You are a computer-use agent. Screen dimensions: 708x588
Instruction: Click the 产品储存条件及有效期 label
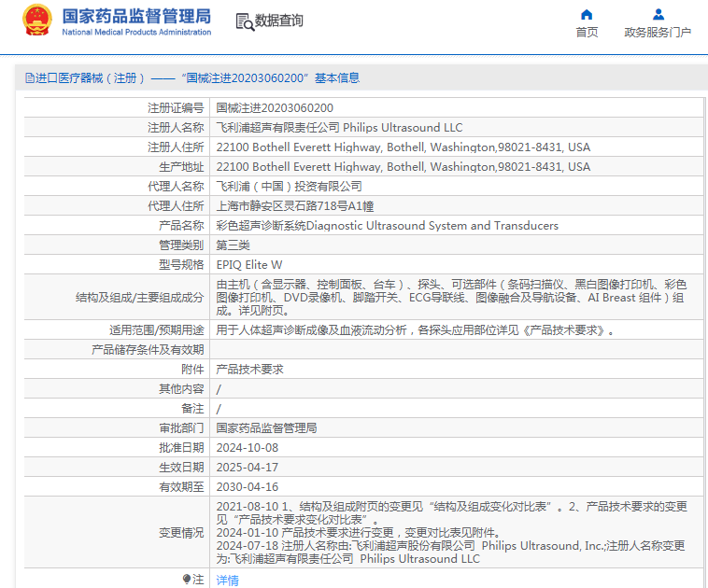(x=148, y=350)
